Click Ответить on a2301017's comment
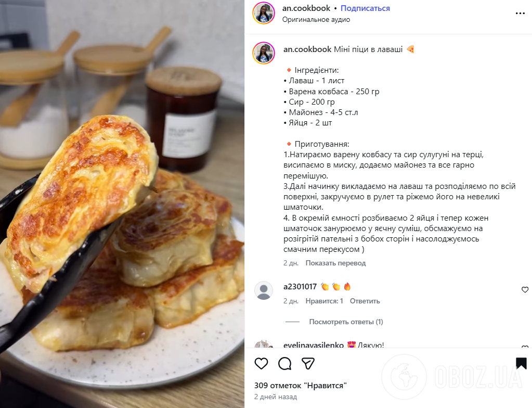 click(365, 301)
